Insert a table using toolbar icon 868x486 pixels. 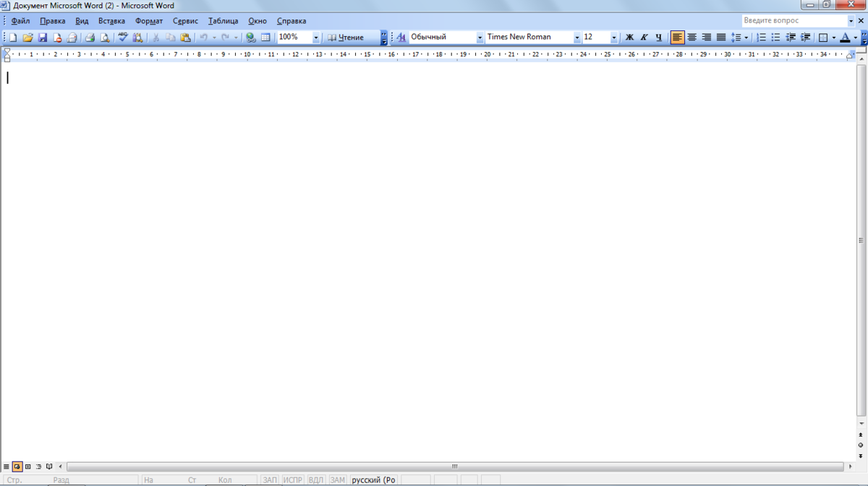[265, 38]
